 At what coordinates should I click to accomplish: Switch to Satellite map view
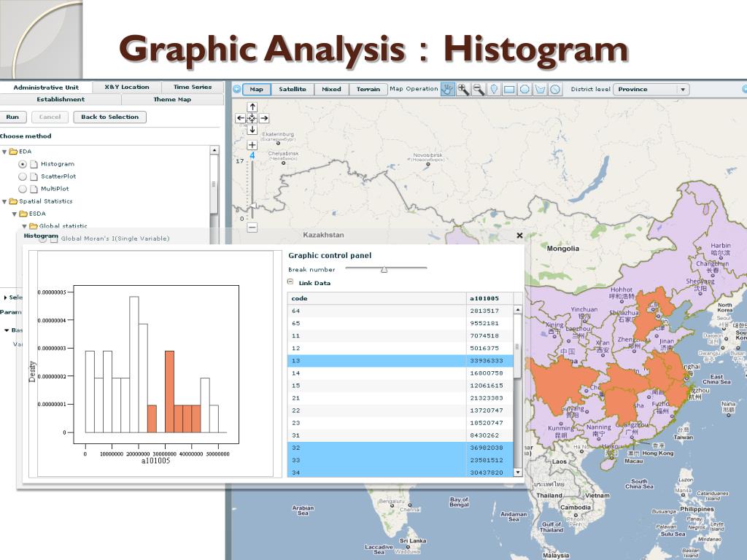[293, 89]
